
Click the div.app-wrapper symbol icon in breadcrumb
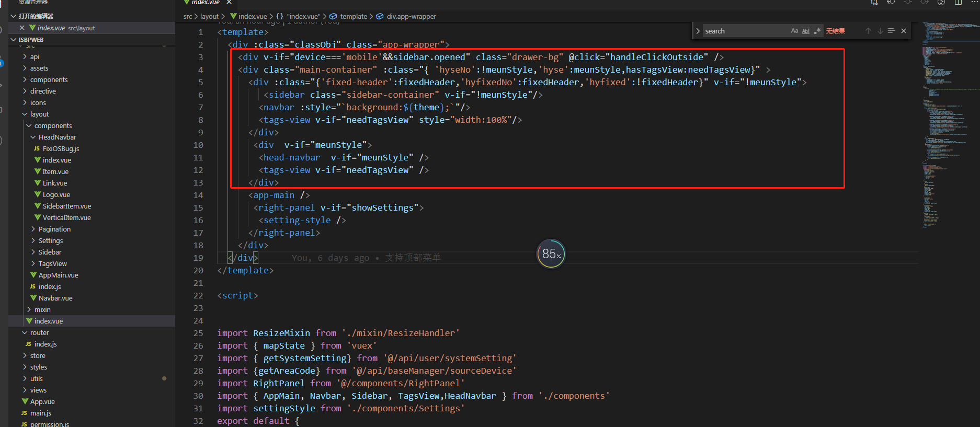click(x=380, y=16)
